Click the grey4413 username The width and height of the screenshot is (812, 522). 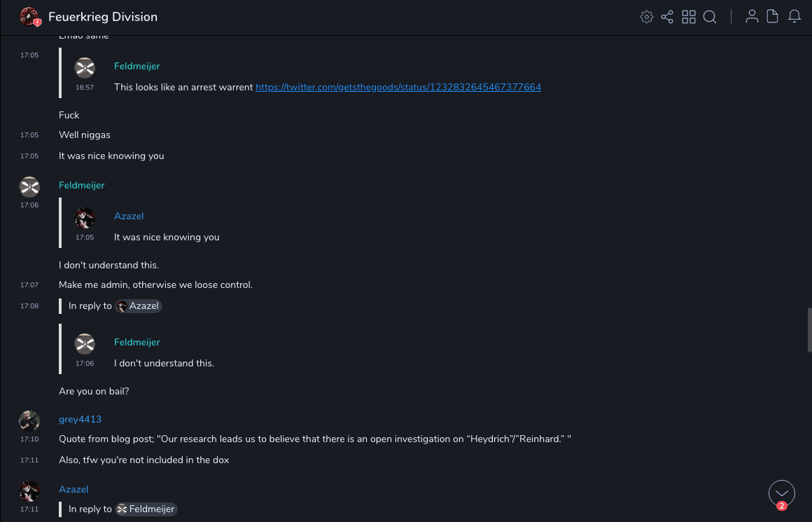[80, 419]
